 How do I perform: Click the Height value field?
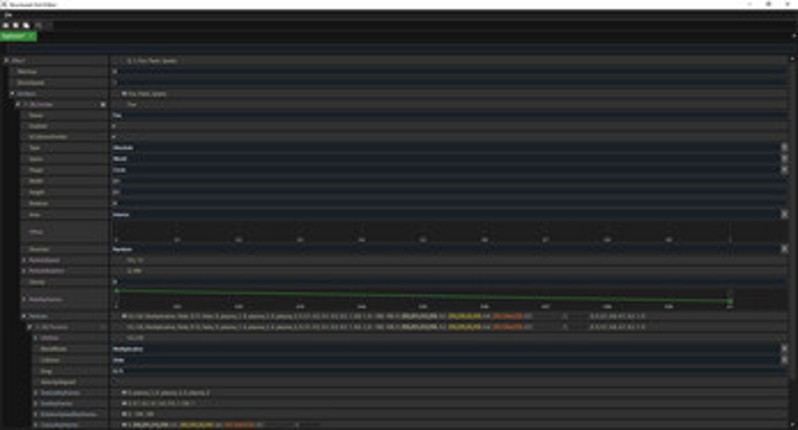449,192
